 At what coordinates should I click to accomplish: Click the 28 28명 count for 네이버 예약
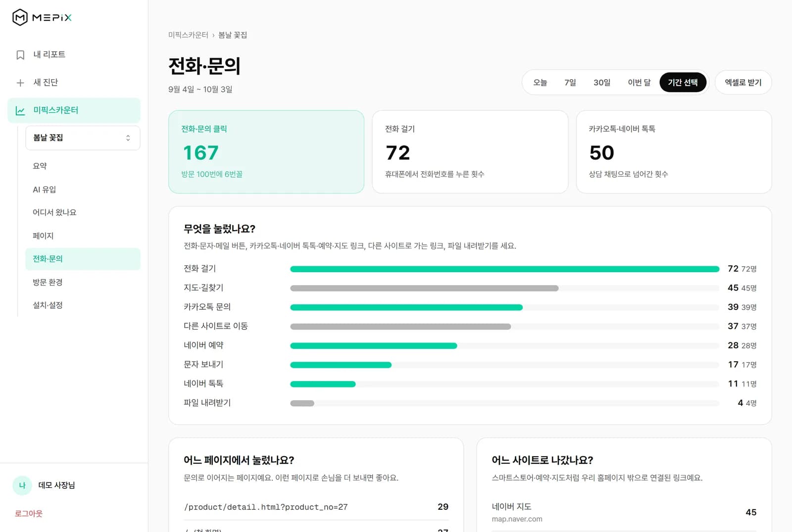[742, 345]
